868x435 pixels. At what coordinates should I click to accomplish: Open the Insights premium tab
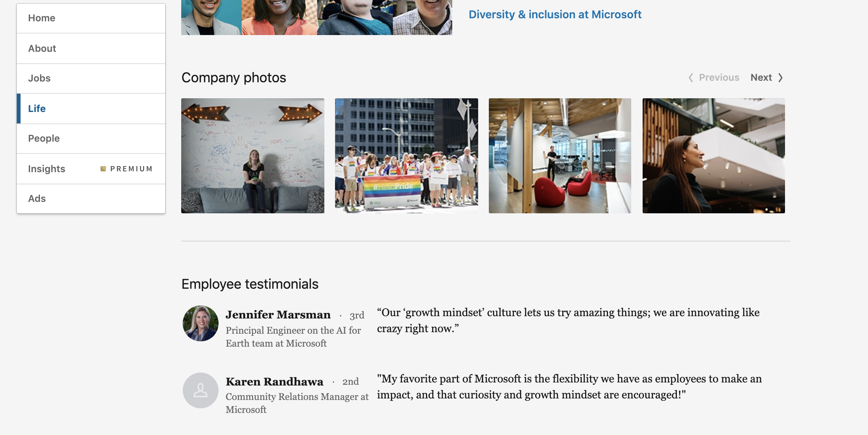(x=47, y=169)
